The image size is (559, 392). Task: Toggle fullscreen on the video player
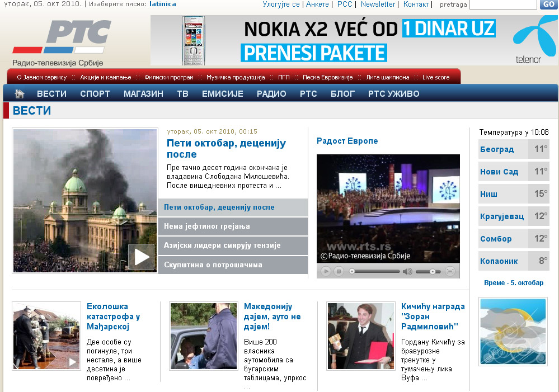450,272
